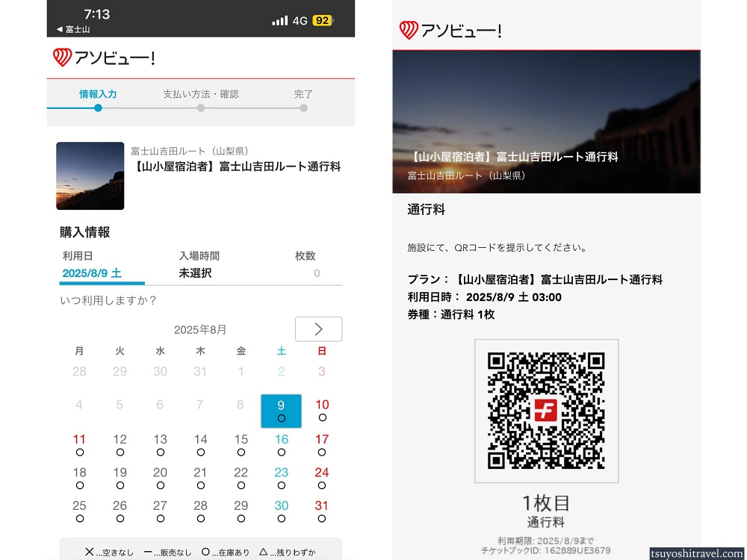This screenshot has width=747, height=560.
Task: Choose August 20 on the calendar
Action: click(x=160, y=477)
